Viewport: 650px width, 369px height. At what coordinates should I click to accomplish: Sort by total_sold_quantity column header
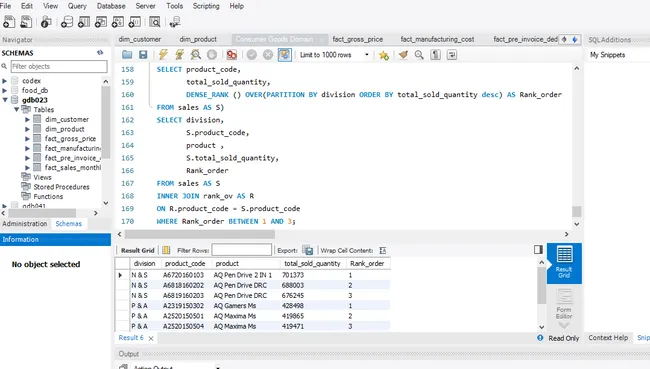312,264
